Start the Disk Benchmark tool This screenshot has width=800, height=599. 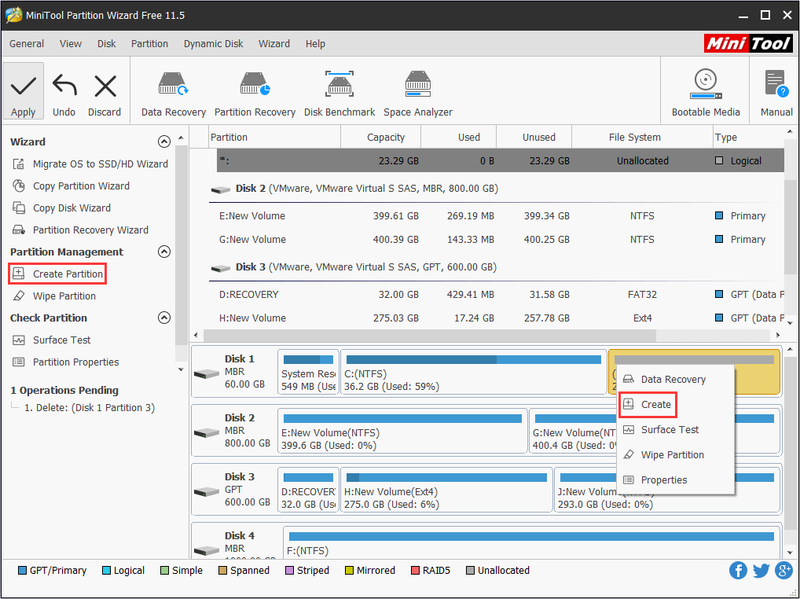339,94
